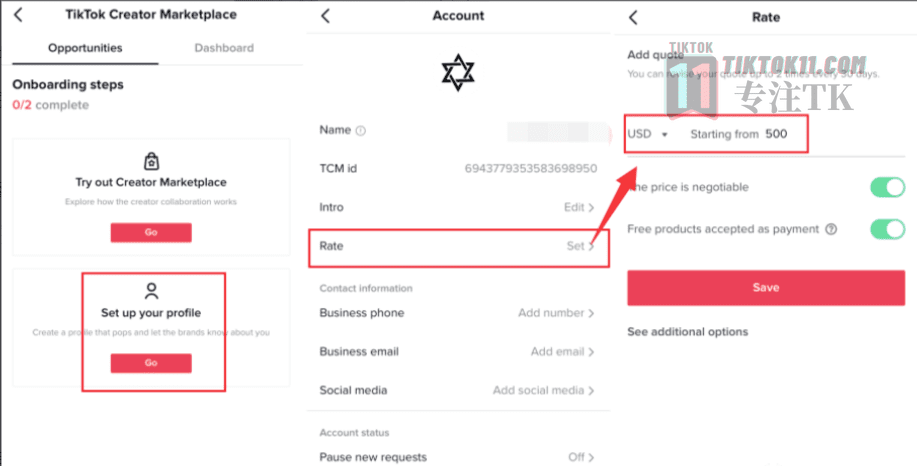The height and width of the screenshot is (466, 917).
Task: Open the USD currency dropdown
Action: tap(647, 134)
